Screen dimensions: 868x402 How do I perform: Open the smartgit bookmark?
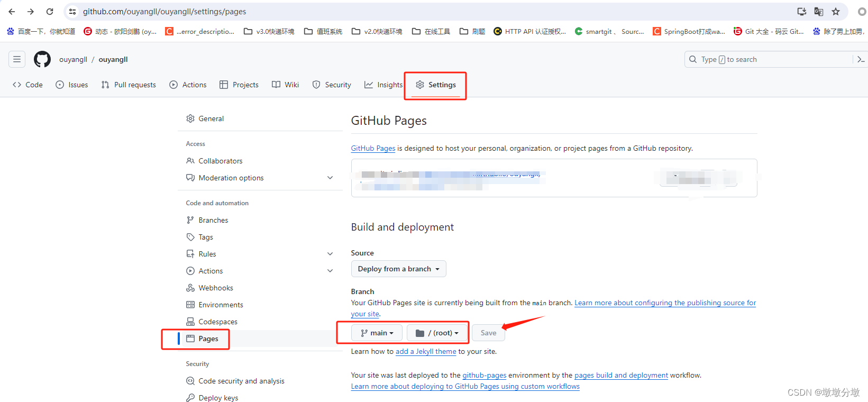(609, 31)
